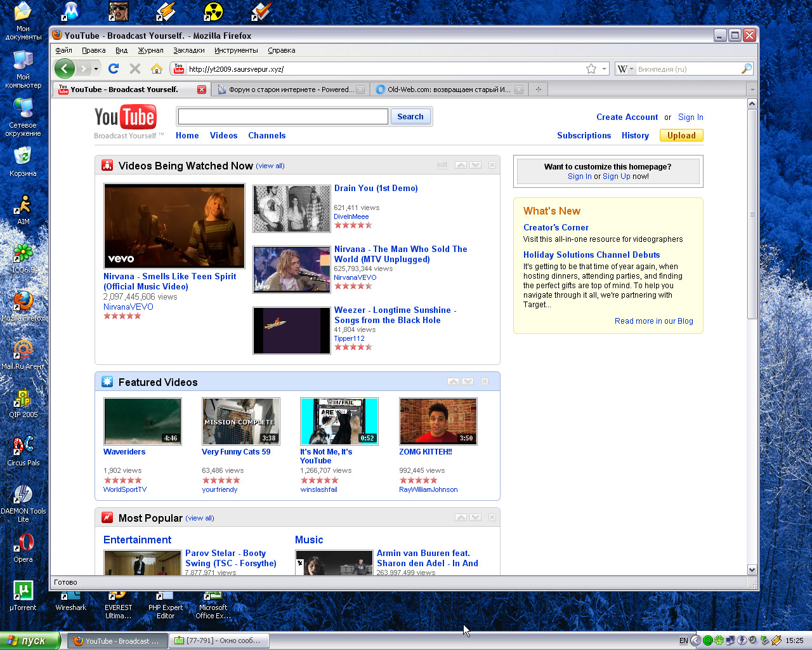Open search engine selector dropdown
The width and height of the screenshot is (812, 650).
click(x=625, y=69)
